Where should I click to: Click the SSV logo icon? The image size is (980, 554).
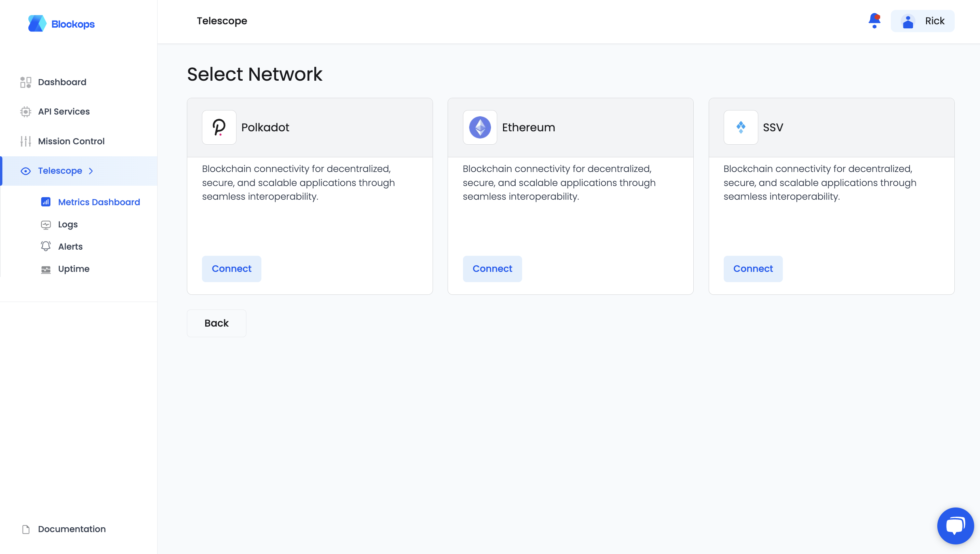[740, 127]
